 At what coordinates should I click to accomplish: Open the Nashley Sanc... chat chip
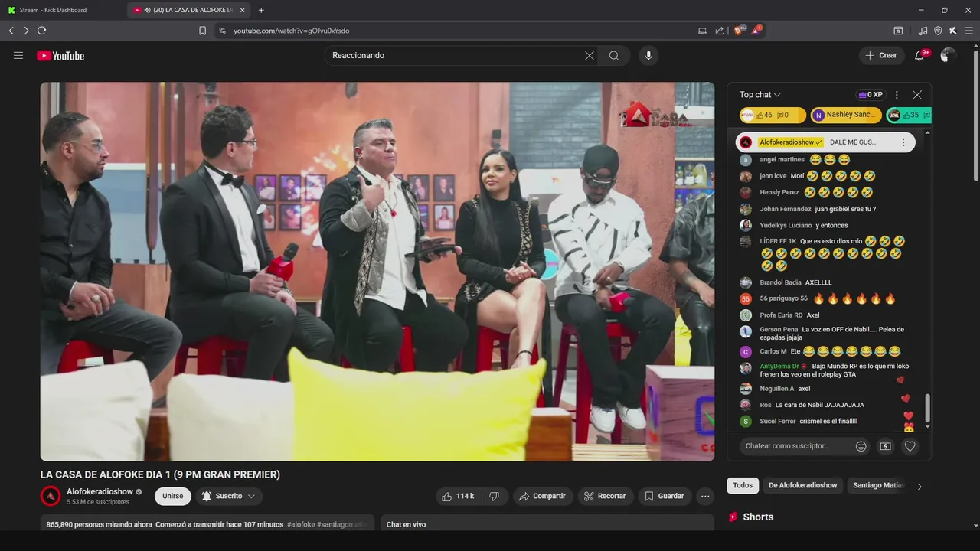pyautogui.click(x=846, y=115)
